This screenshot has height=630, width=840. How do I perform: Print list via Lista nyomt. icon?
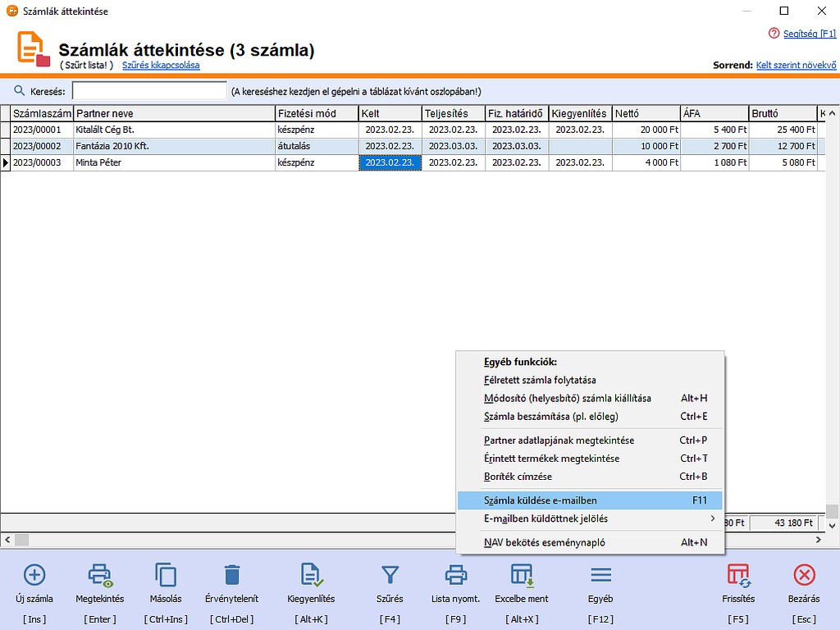pyautogui.click(x=455, y=575)
